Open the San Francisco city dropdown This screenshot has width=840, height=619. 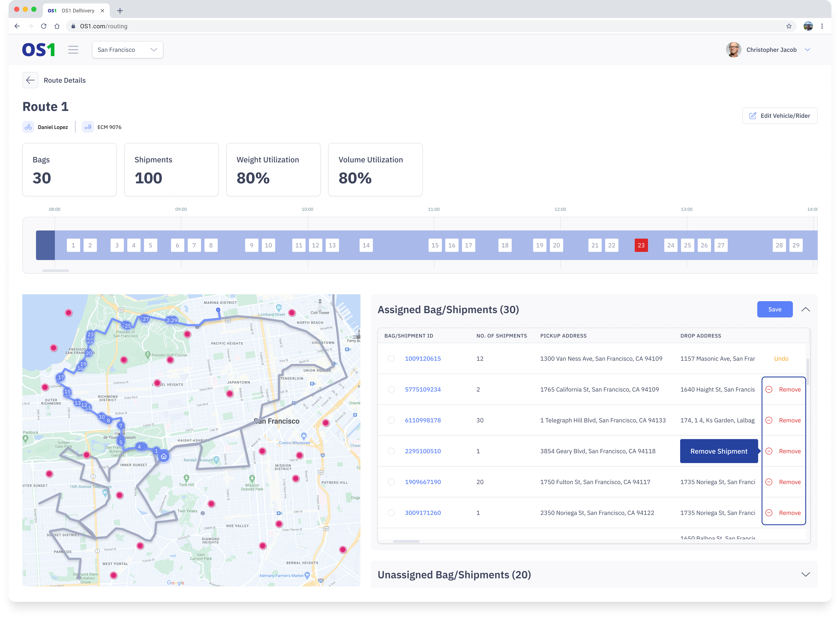tap(127, 50)
